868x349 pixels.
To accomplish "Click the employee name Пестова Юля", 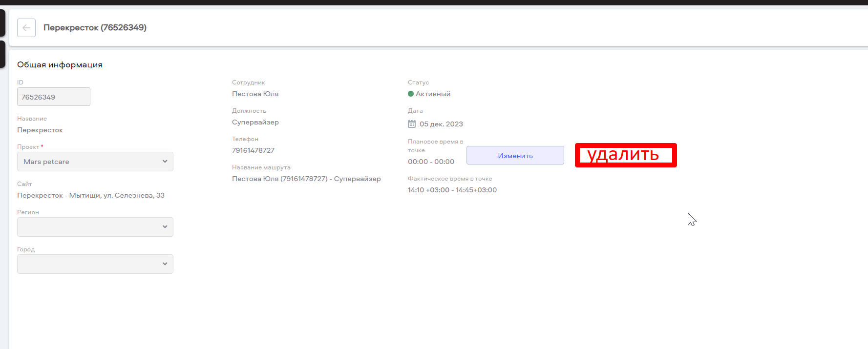I will [x=255, y=94].
